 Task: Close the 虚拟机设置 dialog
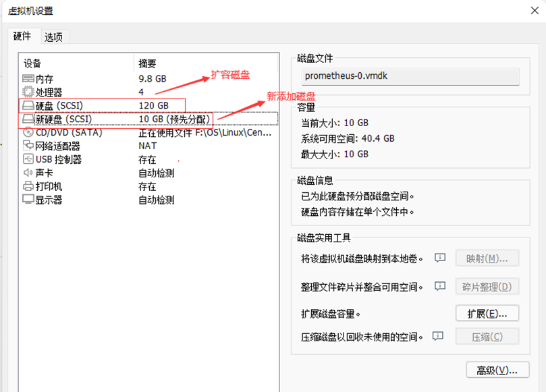pyautogui.click(x=535, y=11)
